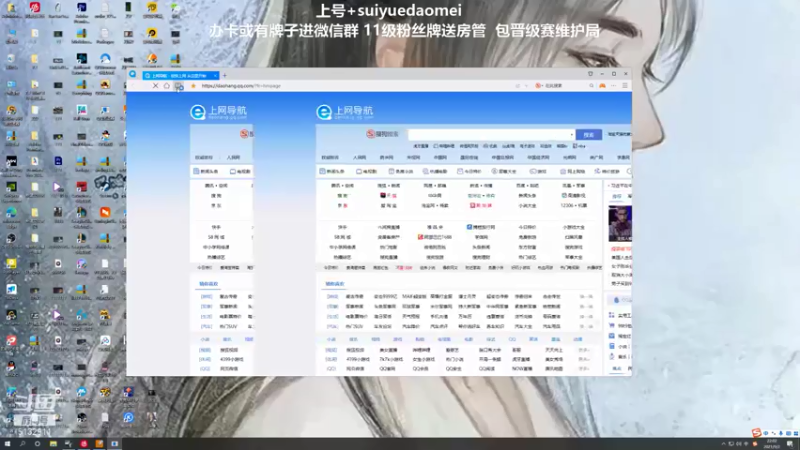The width and height of the screenshot is (800, 450).
Task: Open the browser hamburger main menu
Action: [x=624, y=86]
